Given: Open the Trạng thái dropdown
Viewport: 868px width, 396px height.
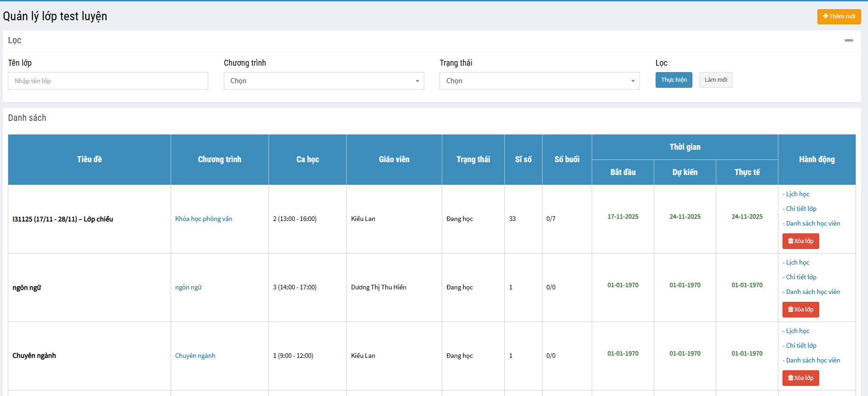Looking at the screenshot, I should [x=539, y=81].
